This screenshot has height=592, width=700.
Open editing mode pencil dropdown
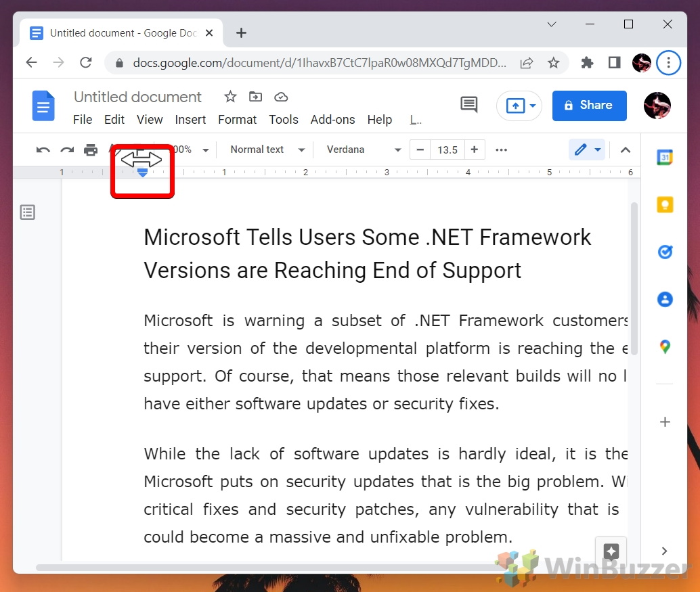587,150
